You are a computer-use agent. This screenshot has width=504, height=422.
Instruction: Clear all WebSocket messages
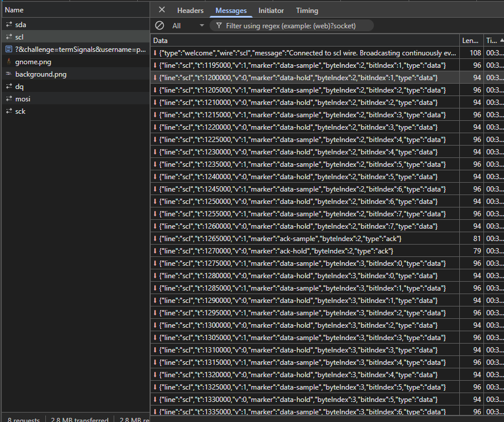[x=160, y=26]
